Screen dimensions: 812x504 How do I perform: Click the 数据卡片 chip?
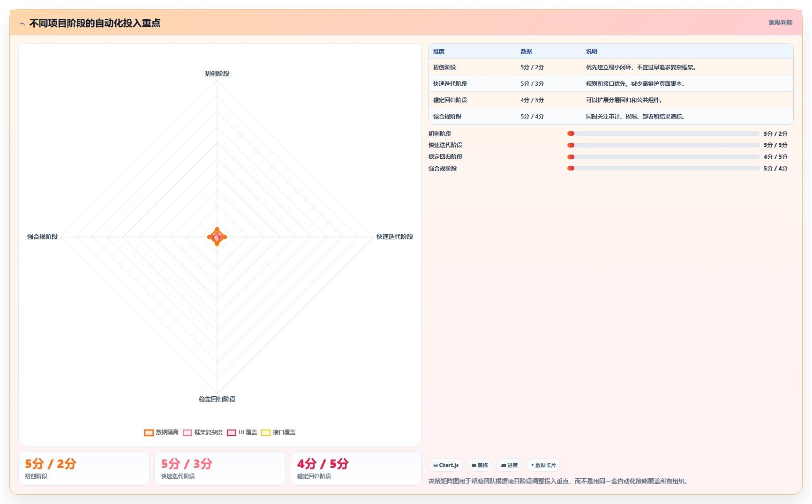543,465
